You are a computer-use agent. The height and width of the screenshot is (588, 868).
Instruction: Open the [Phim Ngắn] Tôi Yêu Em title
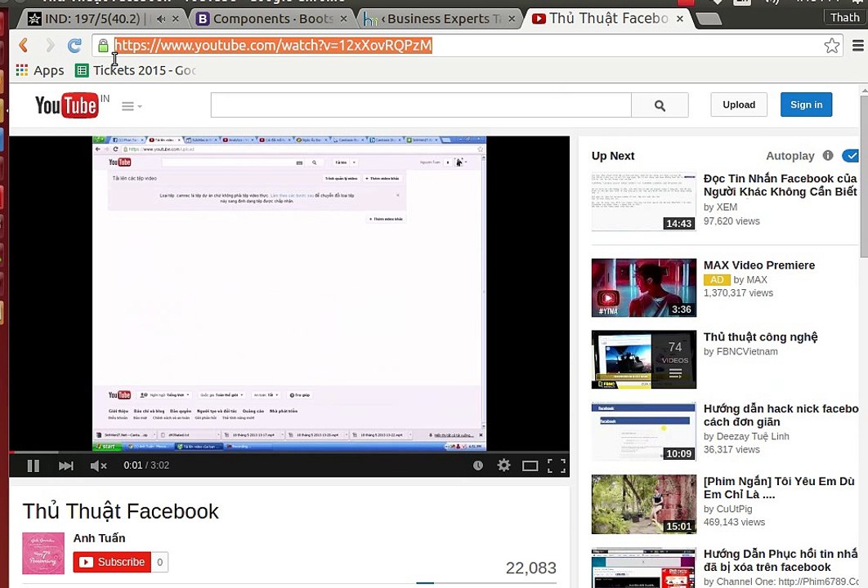pos(779,488)
